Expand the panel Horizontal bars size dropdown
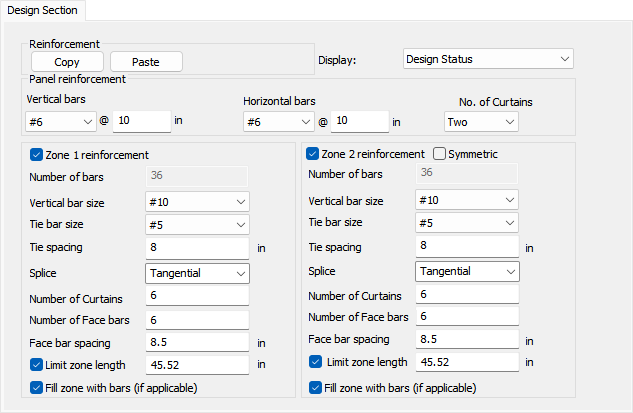 pyautogui.click(x=278, y=121)
